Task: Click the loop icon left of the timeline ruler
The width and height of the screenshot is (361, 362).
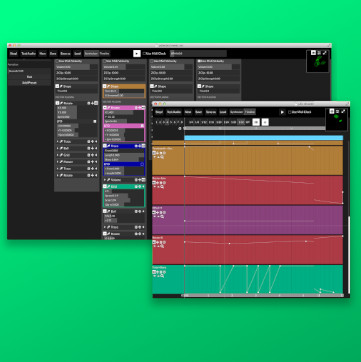Action: [180, 128]
